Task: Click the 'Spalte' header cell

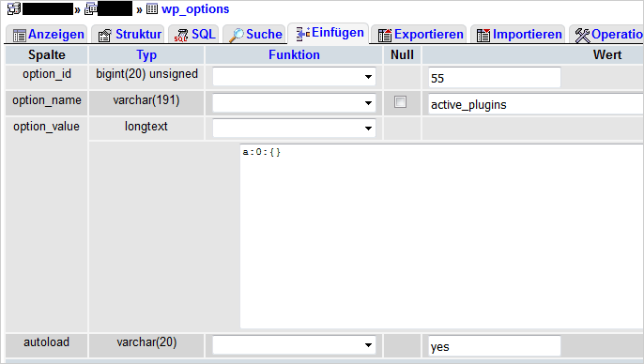Action: [47, 55]
